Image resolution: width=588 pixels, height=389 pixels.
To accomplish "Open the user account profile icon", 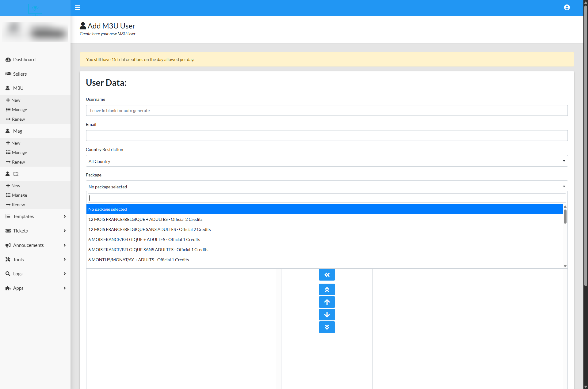I will pos(567,8).
